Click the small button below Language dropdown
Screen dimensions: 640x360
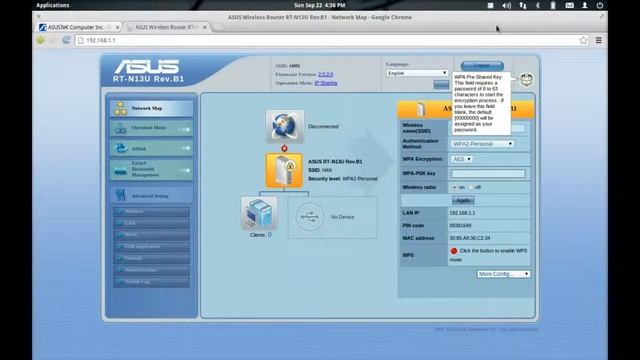(x=441, y=84)
